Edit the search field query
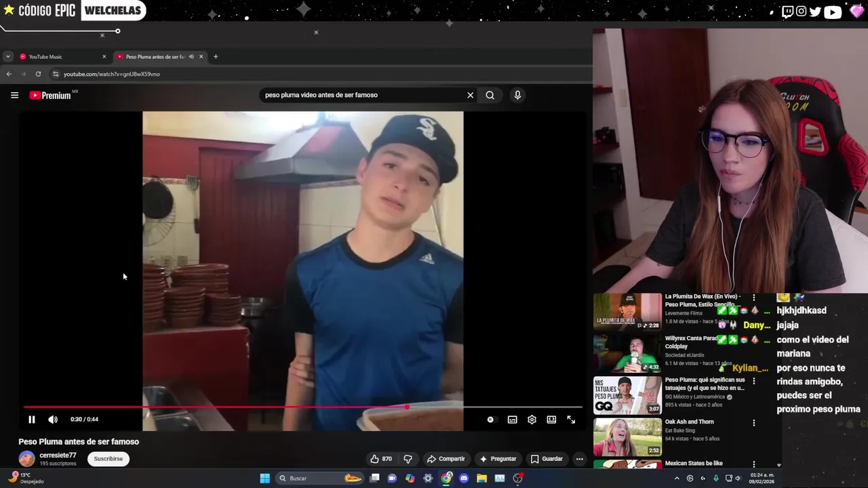 (363, 96)
